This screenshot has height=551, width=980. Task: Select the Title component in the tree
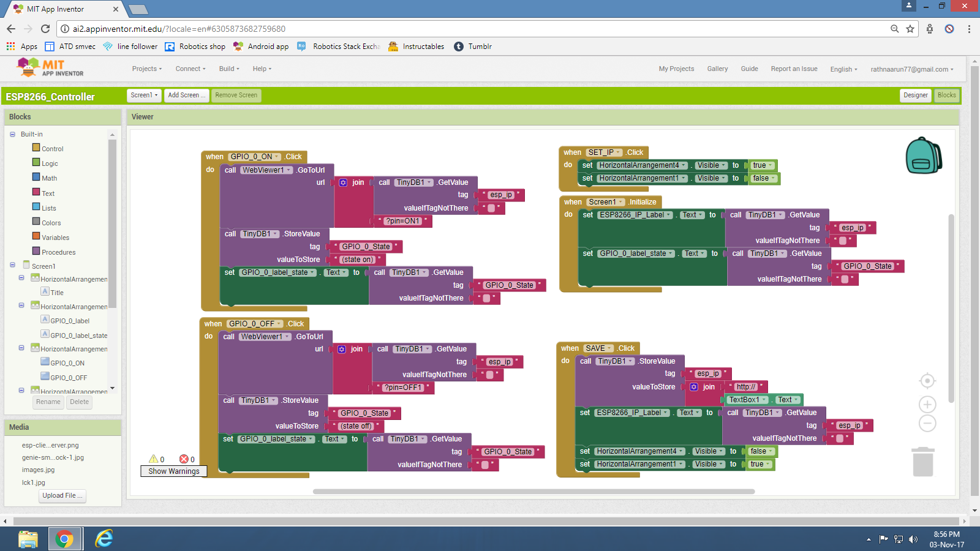click(x=53, y=292)
